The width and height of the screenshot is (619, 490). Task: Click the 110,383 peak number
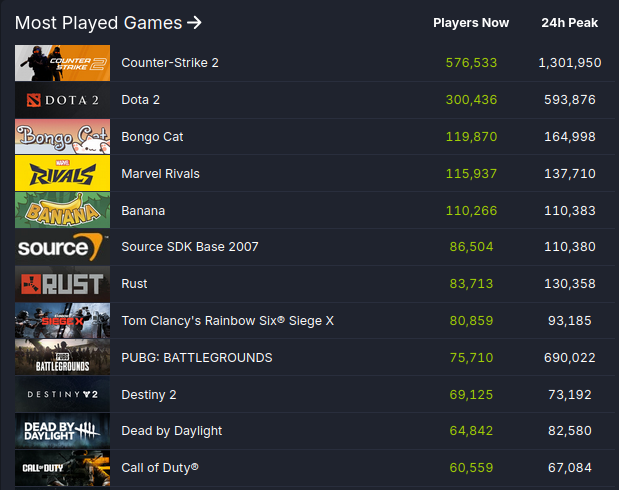tap(570, 210)
